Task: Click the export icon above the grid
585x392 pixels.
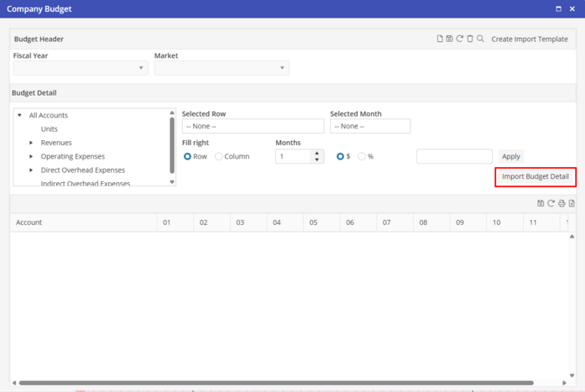Action: (x=572, y=203)
